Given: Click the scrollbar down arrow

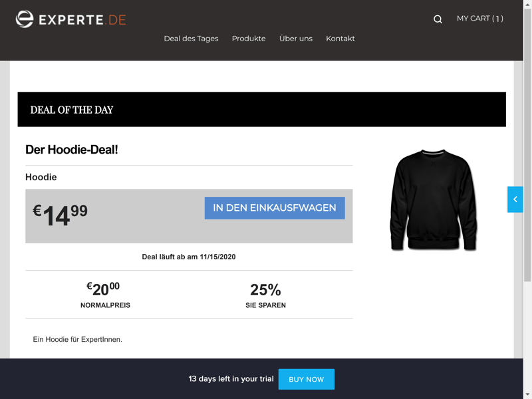Looking at the screenshot, I should tap(527, 394).
